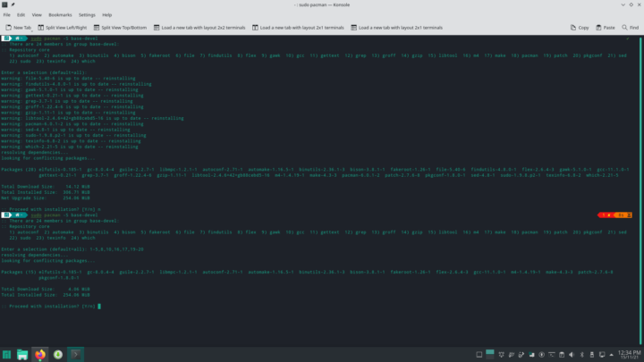
Task: Click the Show Desktop tray icon
Action: [x=479, y=355]
